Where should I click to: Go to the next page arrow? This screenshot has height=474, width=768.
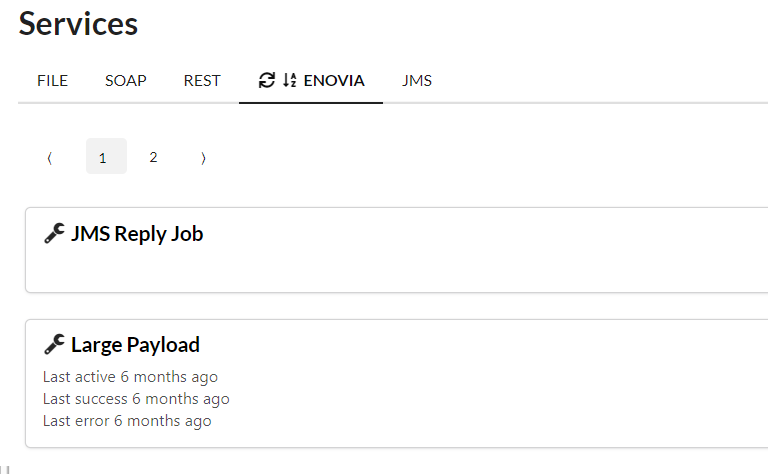coord(203,157)
